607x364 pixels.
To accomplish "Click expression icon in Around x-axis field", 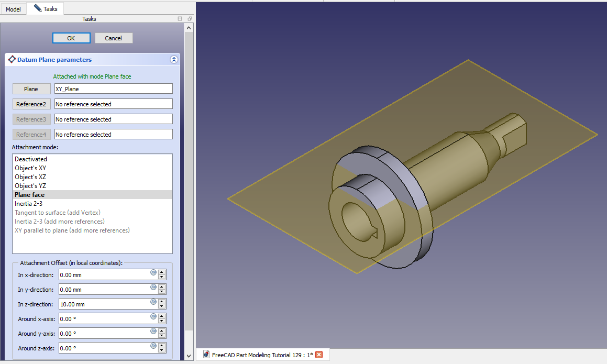I will [x=153, y=316].
